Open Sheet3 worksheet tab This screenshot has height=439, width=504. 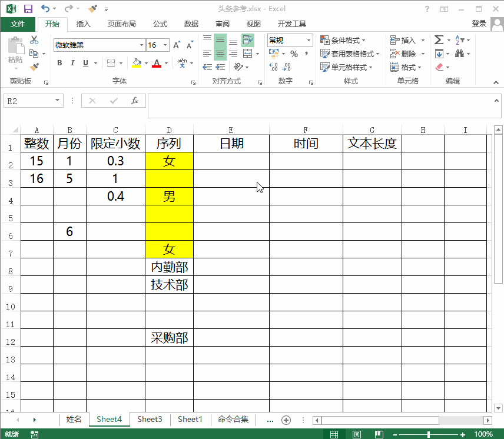click(x=150, y=419)
